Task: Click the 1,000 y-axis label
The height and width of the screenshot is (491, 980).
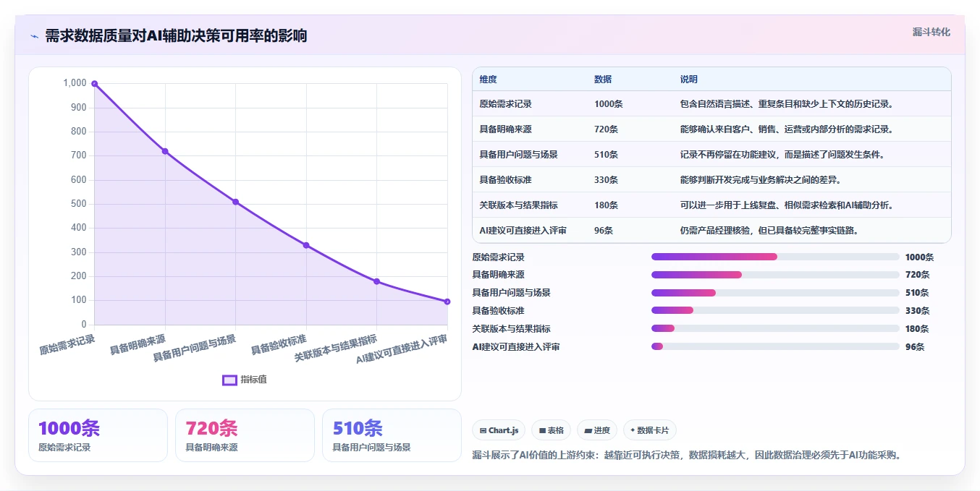Action: coord(75,83)
